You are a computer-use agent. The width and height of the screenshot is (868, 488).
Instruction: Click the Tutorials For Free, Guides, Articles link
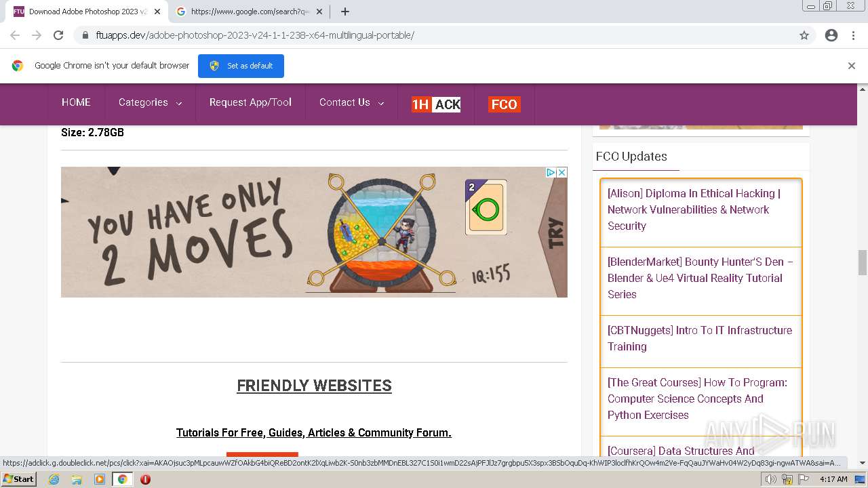314,432
